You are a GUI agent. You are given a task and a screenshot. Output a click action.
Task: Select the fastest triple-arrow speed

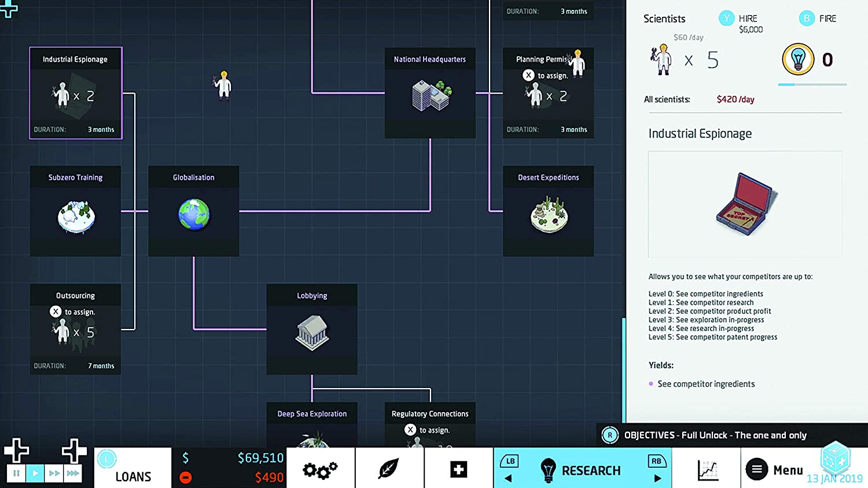coord(73,474)
